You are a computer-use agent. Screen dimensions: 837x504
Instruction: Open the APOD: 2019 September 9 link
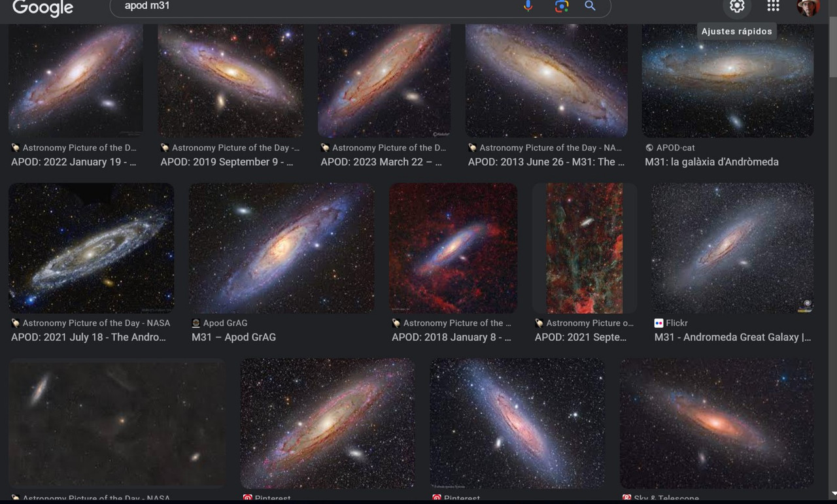pos(227,162)
